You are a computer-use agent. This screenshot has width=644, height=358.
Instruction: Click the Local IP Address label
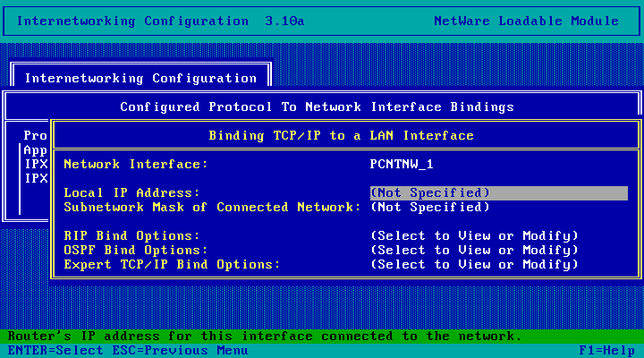[x=131, y=192]
